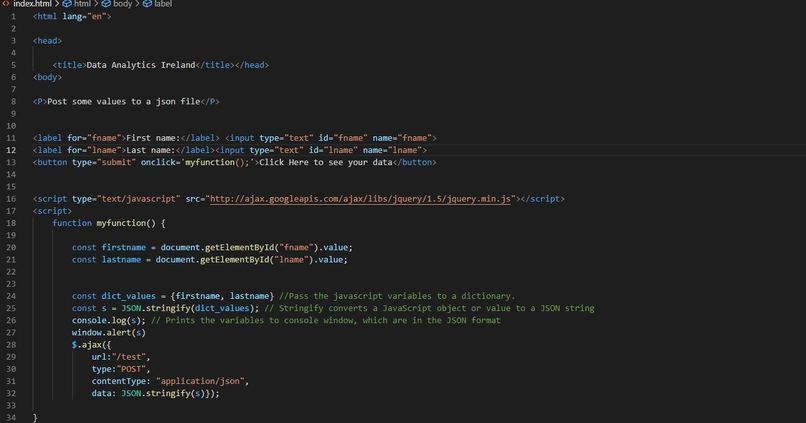Click "Click Here to see your data" text
The height and width of the screenshot is (423, 806).
[325, 162]
